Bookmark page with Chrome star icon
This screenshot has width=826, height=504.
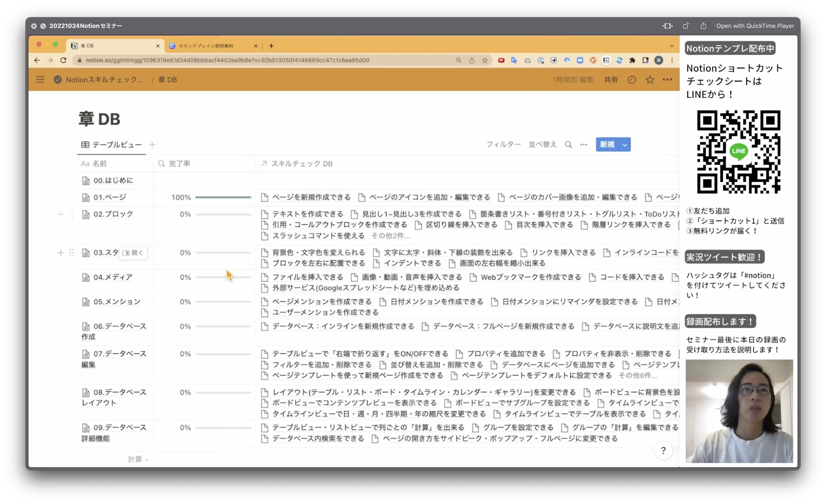[485, 60]
